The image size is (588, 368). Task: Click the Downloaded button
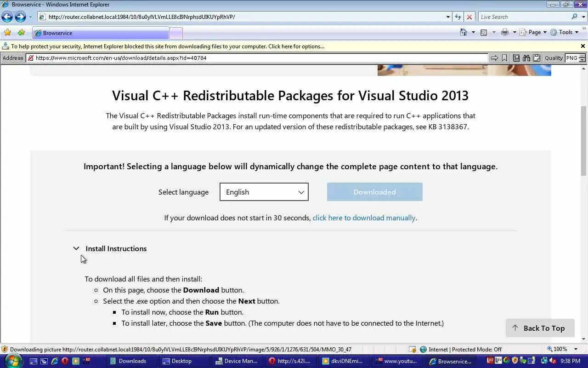pos(375,192)
